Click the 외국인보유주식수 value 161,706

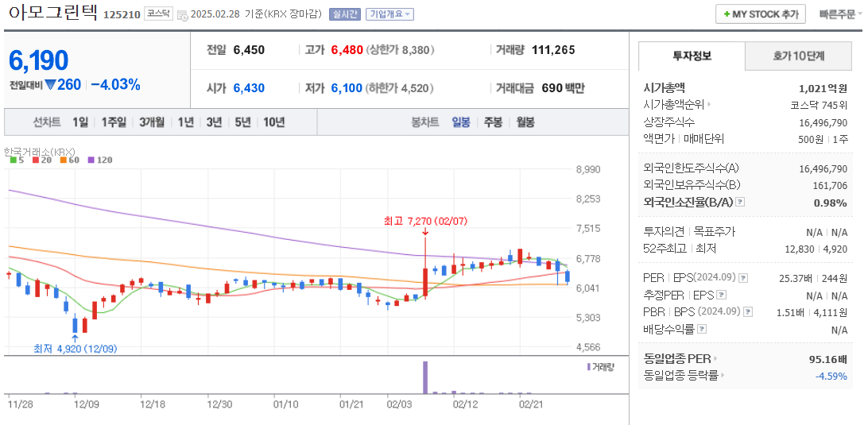coord(831,185)
